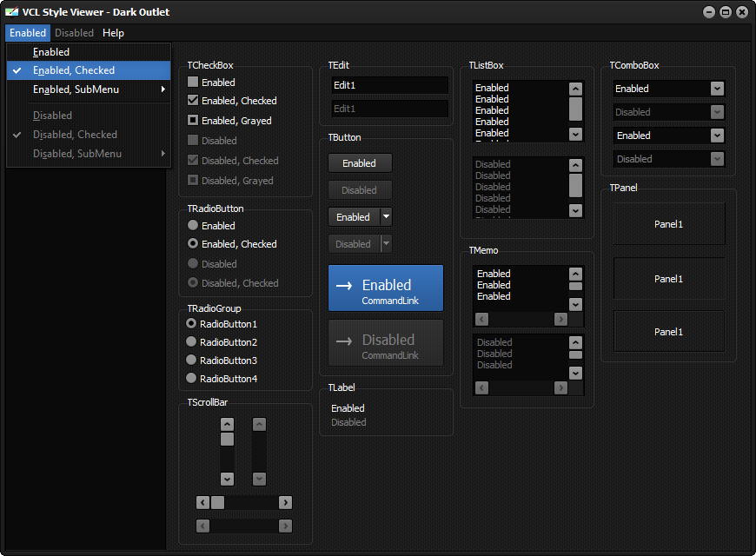This screenshot has width=756, height=556.
Task: Click the down arrow of disabled vertical TScrollBar
Action: click(x=259, y=479)
